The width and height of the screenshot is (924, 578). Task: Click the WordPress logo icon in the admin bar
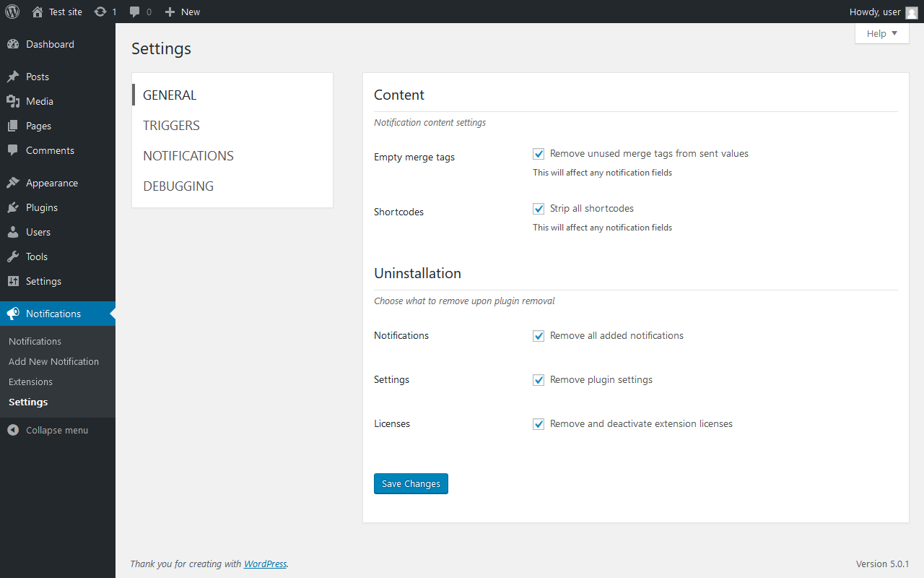pyautogui.click(x=12, y=12)
